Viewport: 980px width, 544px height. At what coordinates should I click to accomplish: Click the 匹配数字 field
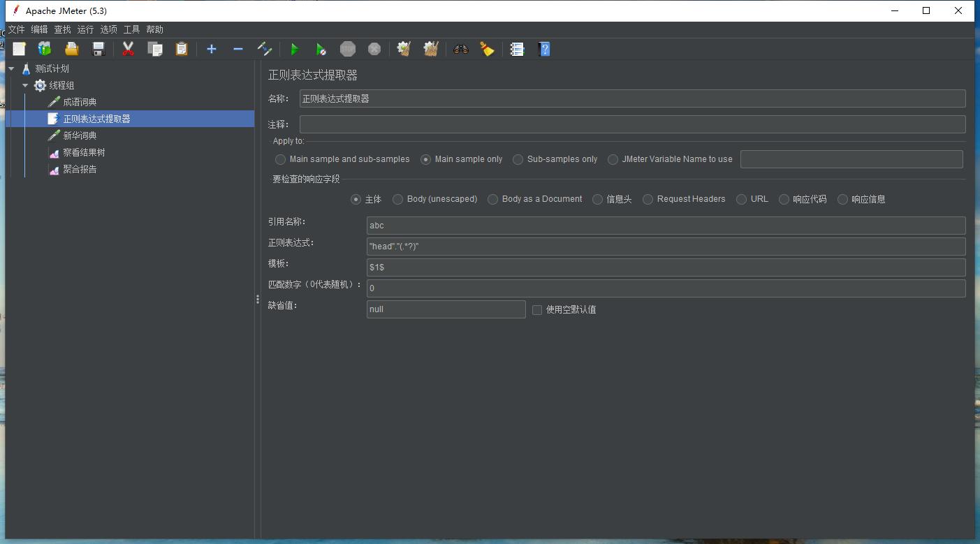tap(666, 288)
